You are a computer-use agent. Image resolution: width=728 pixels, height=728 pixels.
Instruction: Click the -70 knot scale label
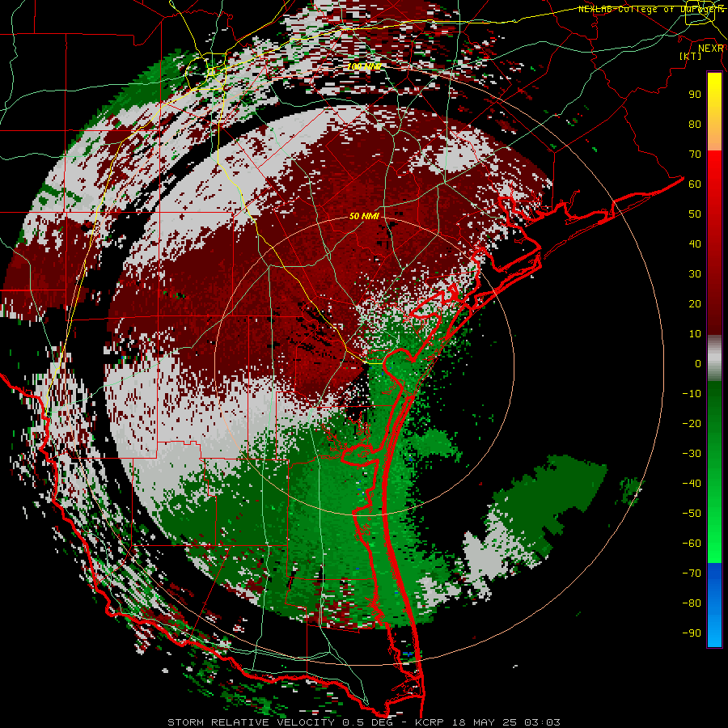click(692, 574)
